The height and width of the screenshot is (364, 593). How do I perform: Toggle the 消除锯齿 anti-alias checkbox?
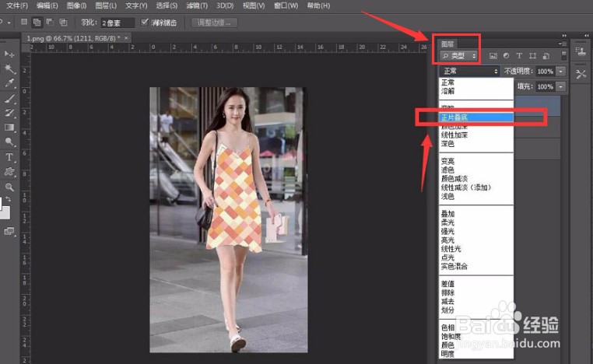145,23
